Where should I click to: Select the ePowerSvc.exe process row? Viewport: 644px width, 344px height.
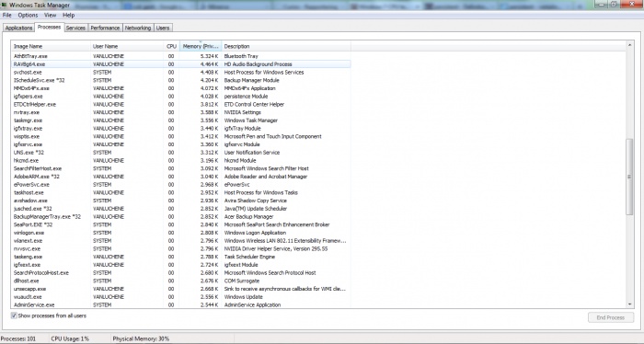pyautogui.click(x=181, y=184)
